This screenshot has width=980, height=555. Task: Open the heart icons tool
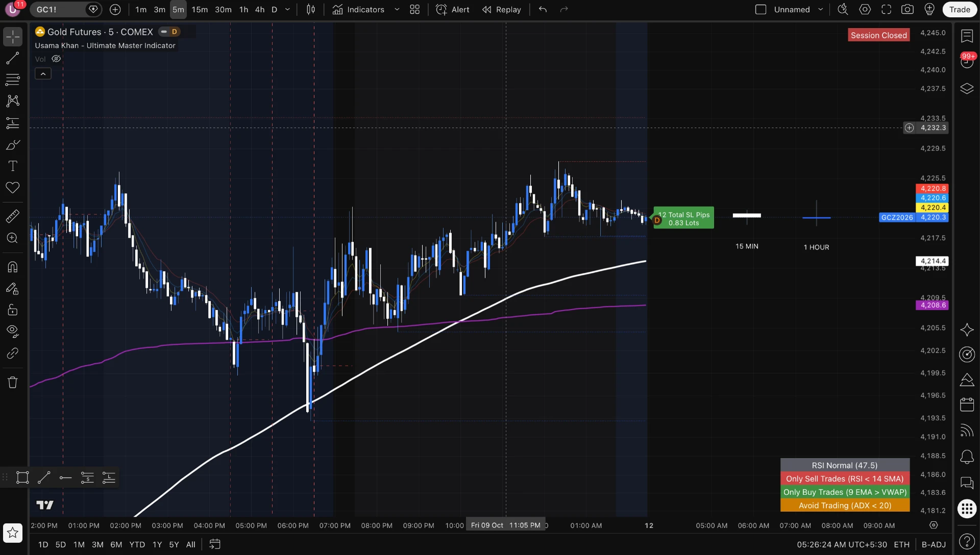point(13,187)
